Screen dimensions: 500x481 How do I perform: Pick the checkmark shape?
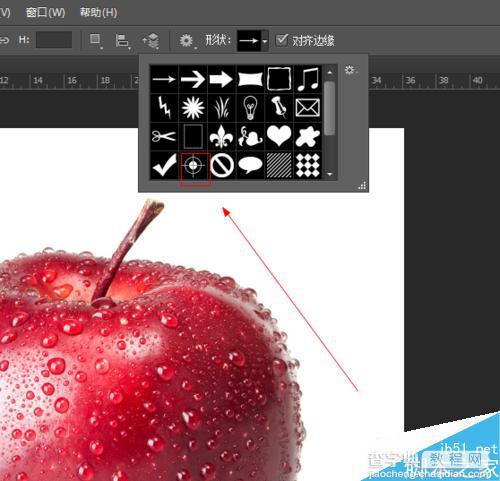click(164, 165)
